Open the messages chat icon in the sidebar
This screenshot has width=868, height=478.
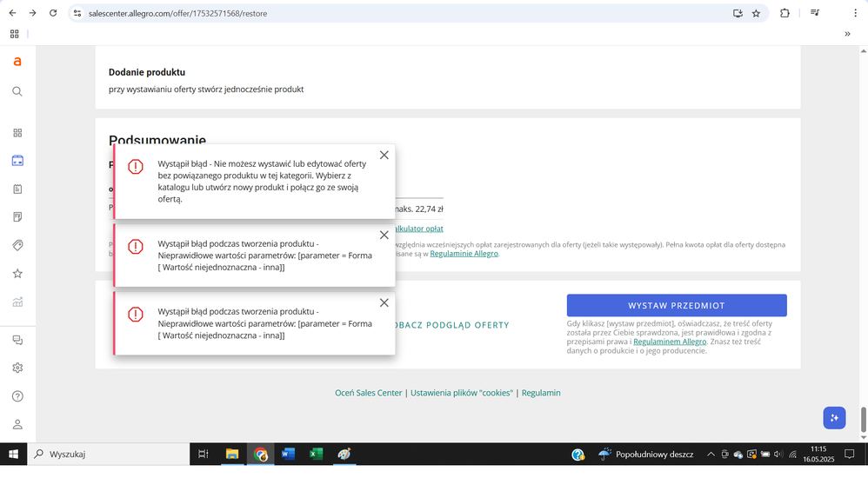[17, 340]
